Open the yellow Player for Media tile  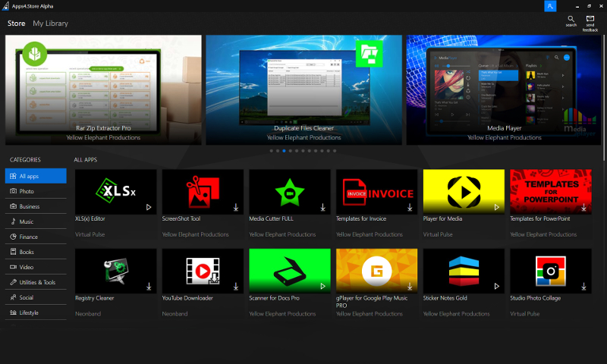[x=464, y=191]
